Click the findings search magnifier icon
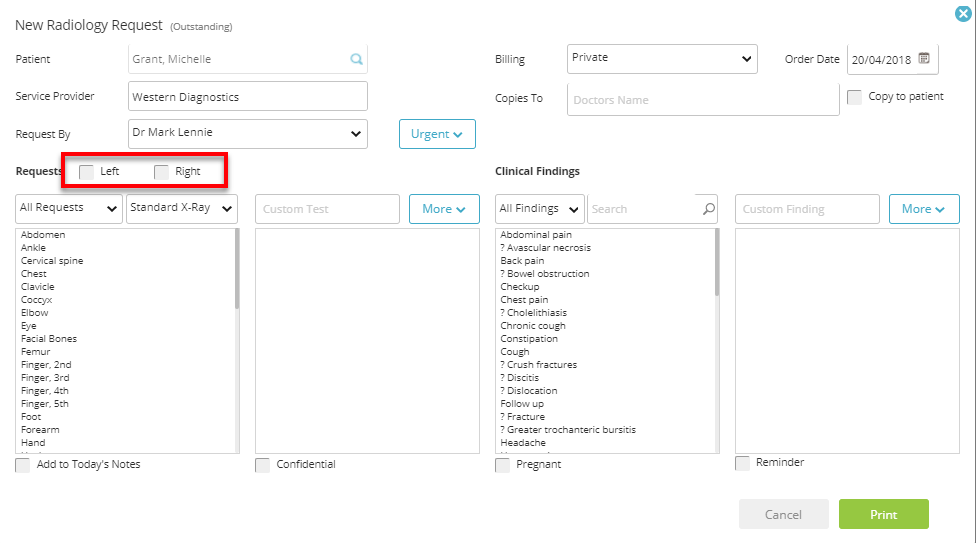This screenshot has width=976, height=543. point(708,209)
